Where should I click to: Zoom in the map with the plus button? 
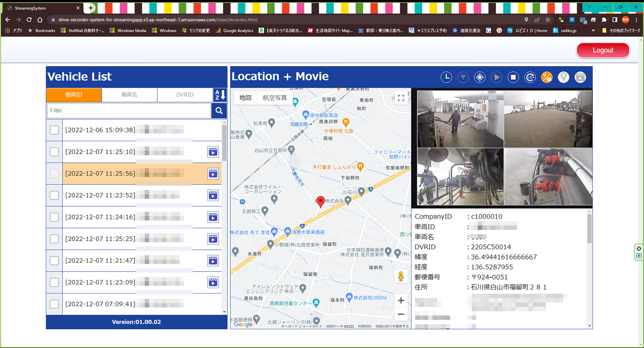coord(401,300)
